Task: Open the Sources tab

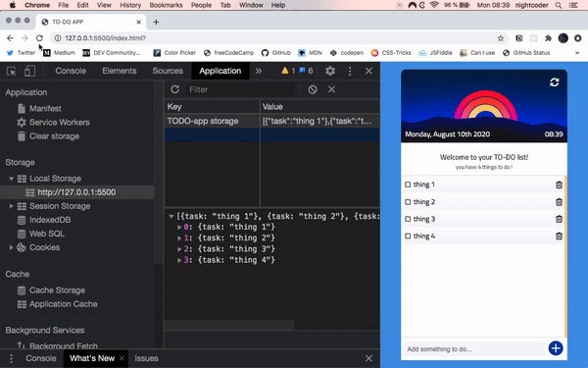Action: (x=168, y=71)
